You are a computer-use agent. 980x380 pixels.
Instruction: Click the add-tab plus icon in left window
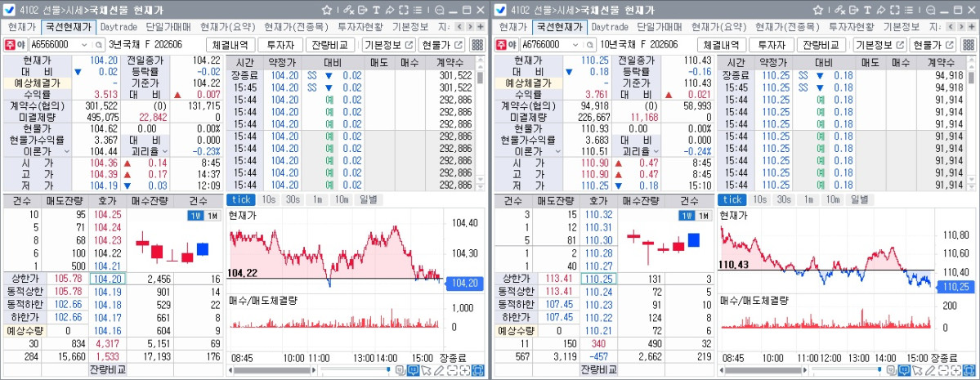[480, 27]
